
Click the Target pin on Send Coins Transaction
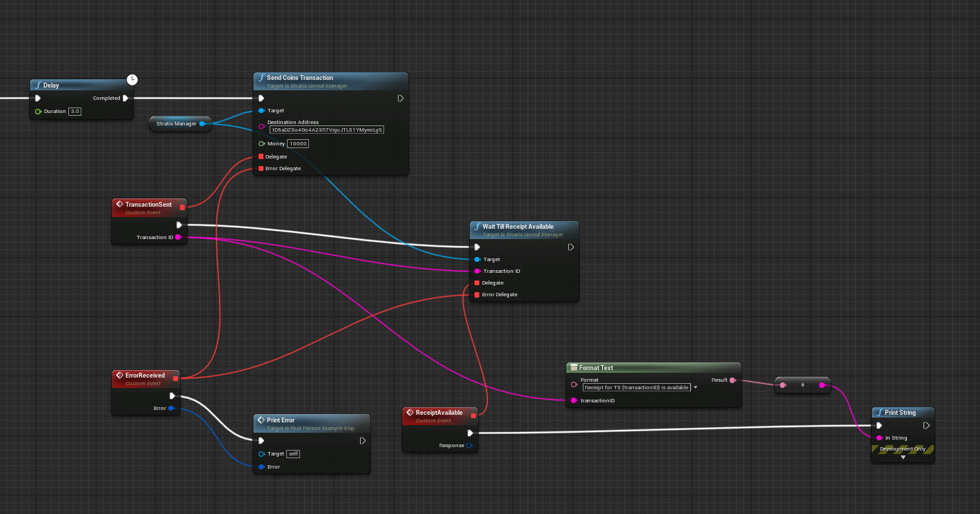pos(261,110)
